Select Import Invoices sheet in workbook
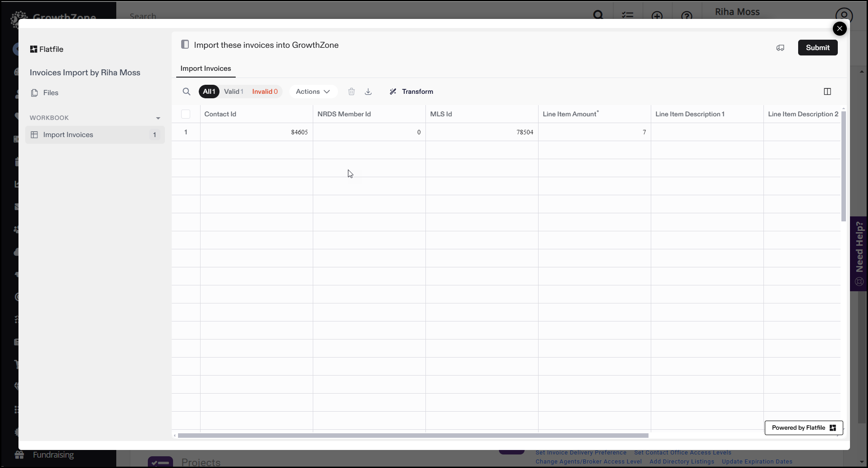This screenshot has height=468, width=868. tap(68, 135)
